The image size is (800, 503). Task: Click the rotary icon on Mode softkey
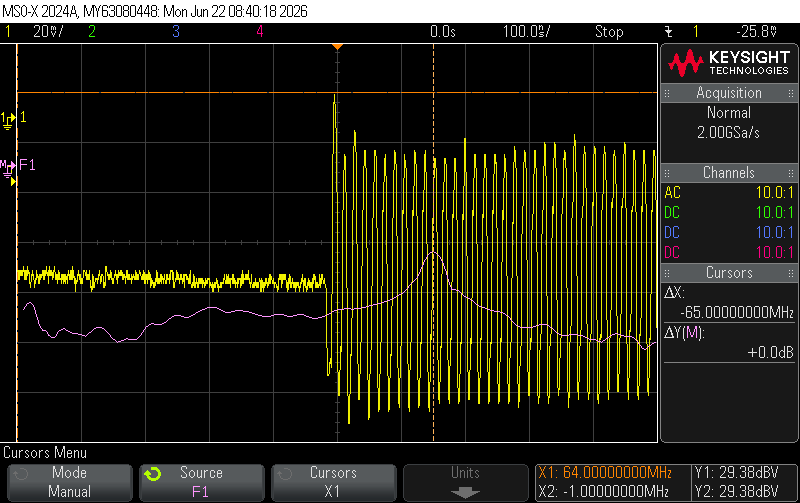[21, 474]
